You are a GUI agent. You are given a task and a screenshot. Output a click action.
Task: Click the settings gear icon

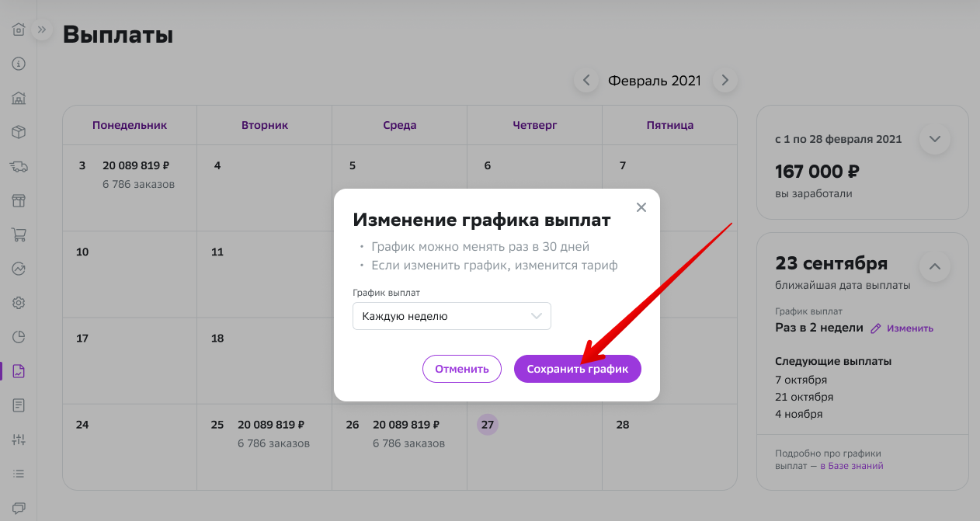18,303
